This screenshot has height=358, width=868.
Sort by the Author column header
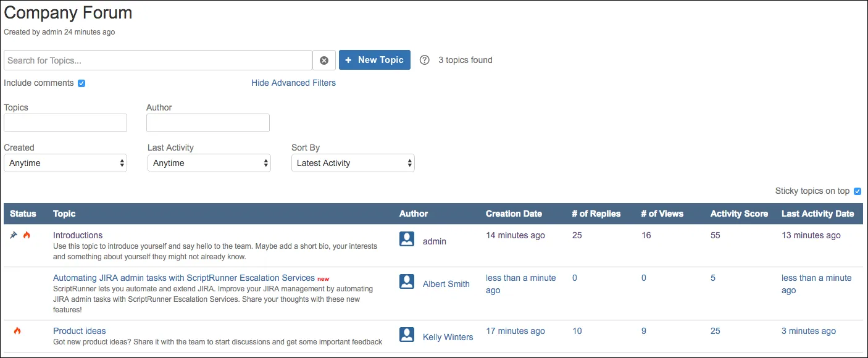pyautogui.click(x=414, y=214)
